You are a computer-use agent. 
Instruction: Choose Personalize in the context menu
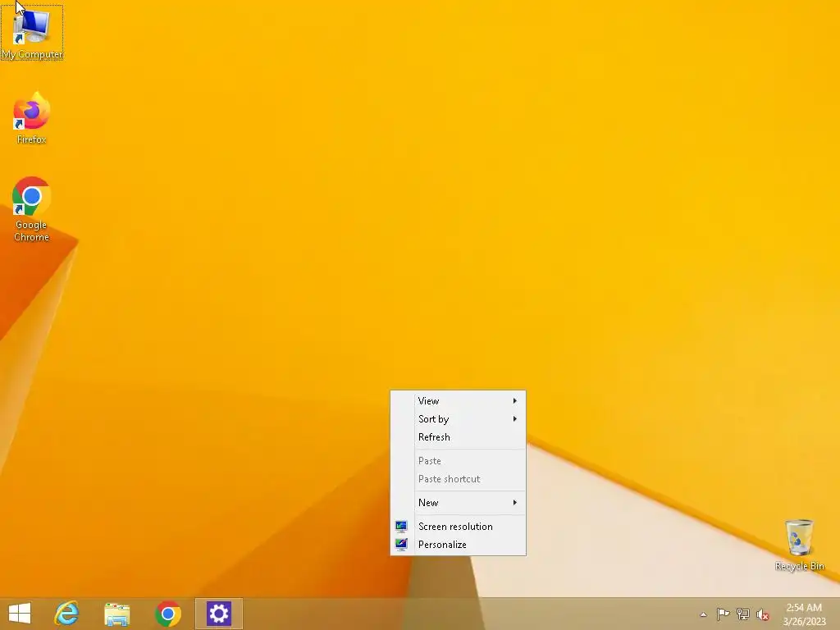point(458,545)
